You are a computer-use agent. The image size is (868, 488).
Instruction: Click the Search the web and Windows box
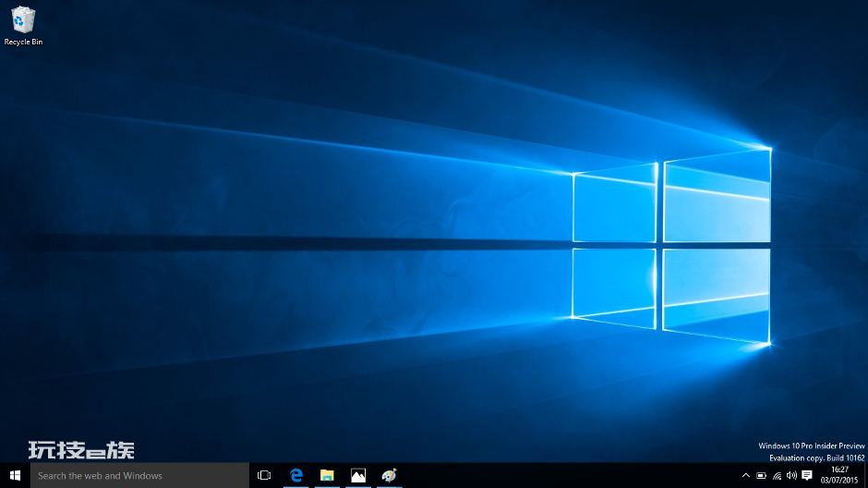pyautogui.click(x=139, y=475)
